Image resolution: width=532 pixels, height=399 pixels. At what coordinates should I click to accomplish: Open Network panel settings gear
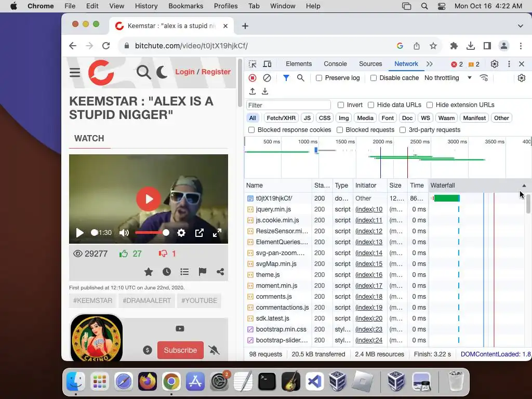point(522,78)
